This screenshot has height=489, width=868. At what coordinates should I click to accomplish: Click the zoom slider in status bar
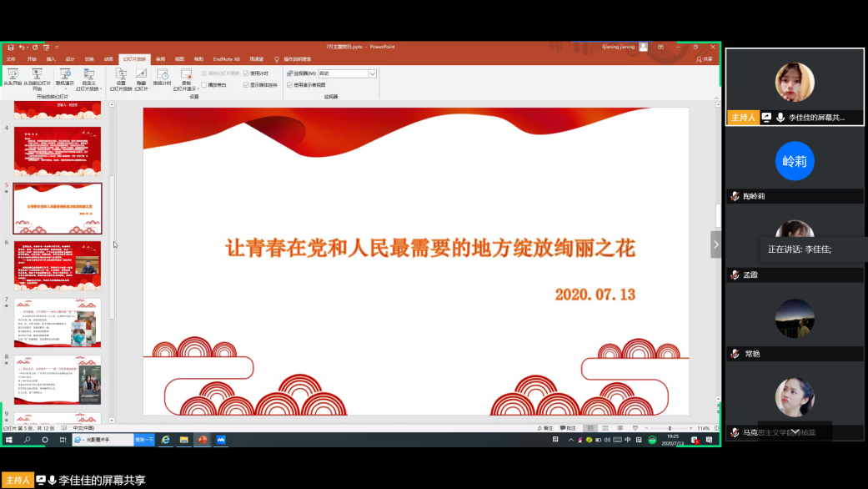[x=670, y=428]
